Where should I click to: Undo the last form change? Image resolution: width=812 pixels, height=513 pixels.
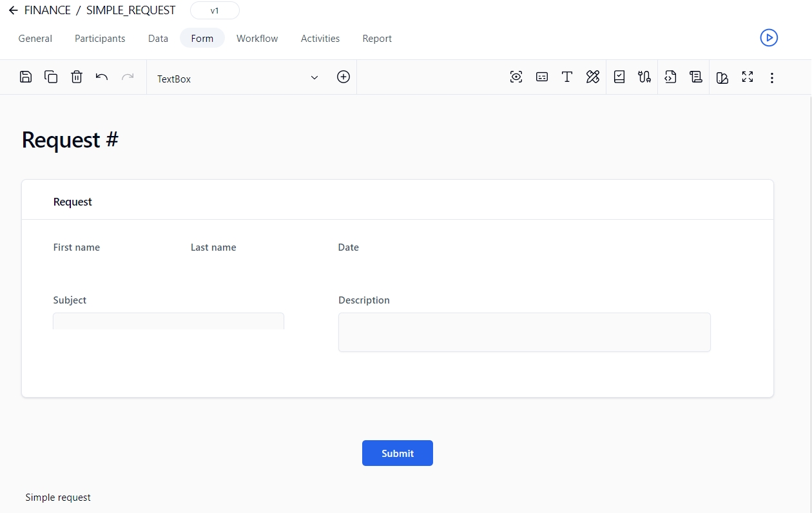coord(102,77)
